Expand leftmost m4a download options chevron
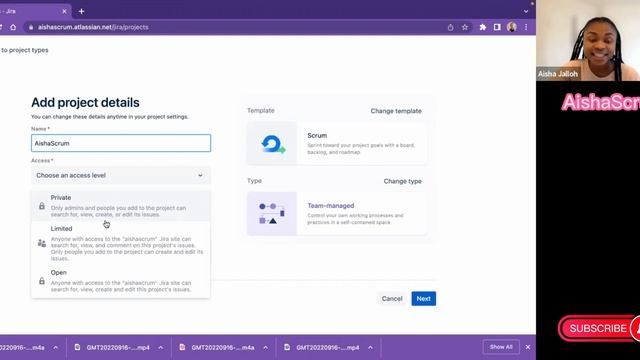 click(x=56, y=348)
